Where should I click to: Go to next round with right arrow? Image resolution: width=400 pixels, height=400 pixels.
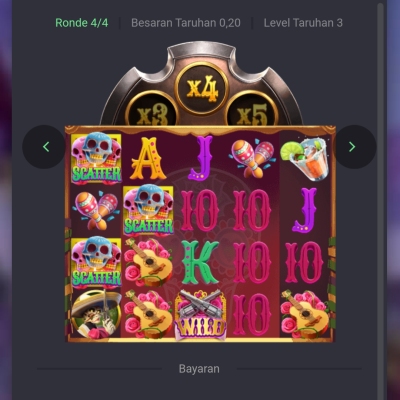click(355, 147)
